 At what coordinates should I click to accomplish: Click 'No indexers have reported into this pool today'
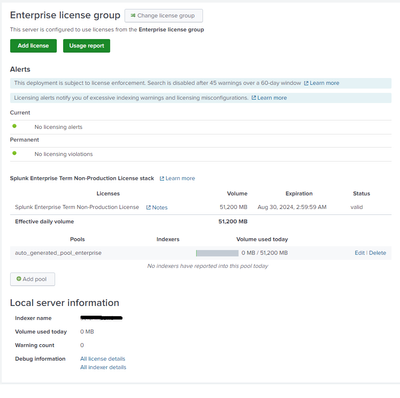207,266
